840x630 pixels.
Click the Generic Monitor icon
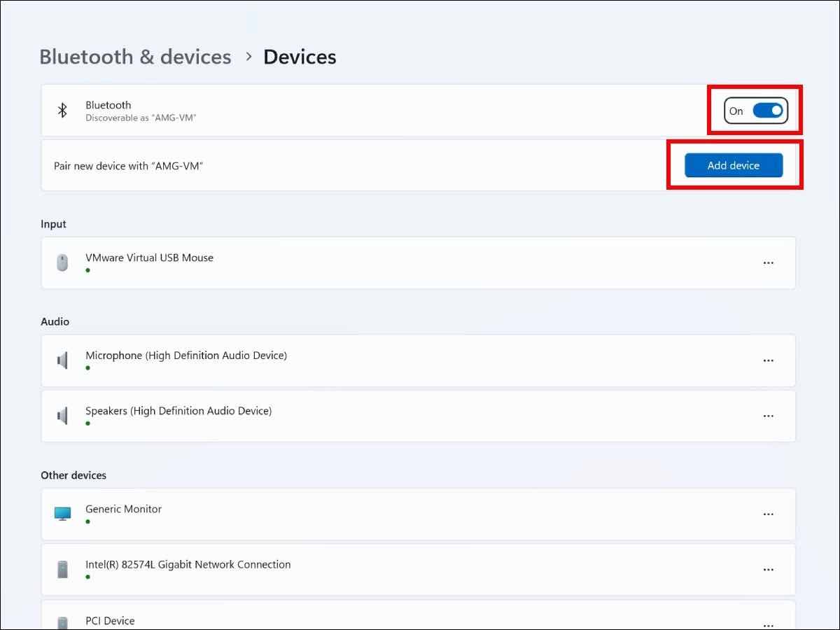click(x=62, y=514)
